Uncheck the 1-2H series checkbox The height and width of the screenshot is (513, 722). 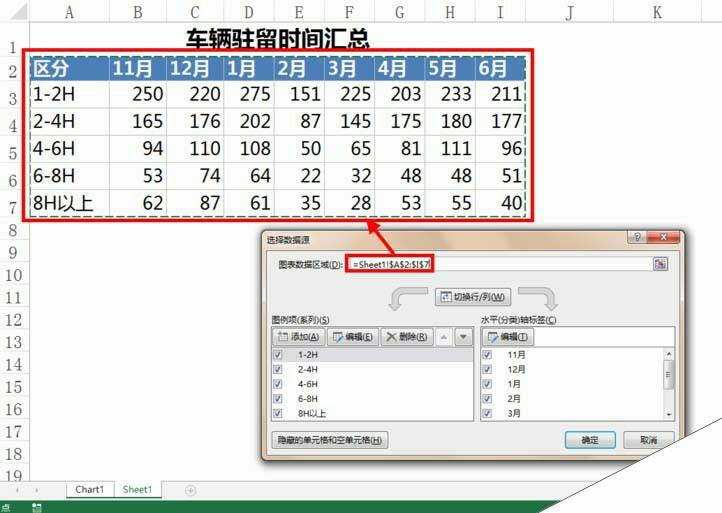[278, 355]
